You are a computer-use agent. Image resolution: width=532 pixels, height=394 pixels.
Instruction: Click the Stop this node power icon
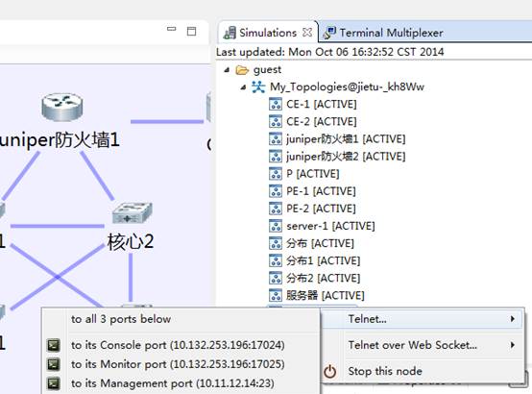pyautogui.click(x=329, y=371)
